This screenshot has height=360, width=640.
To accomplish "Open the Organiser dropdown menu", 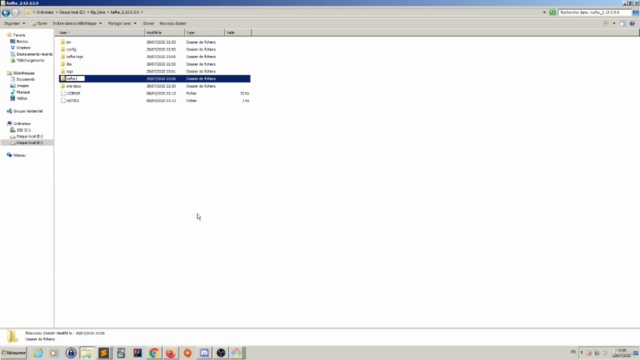I will (15, 24).
